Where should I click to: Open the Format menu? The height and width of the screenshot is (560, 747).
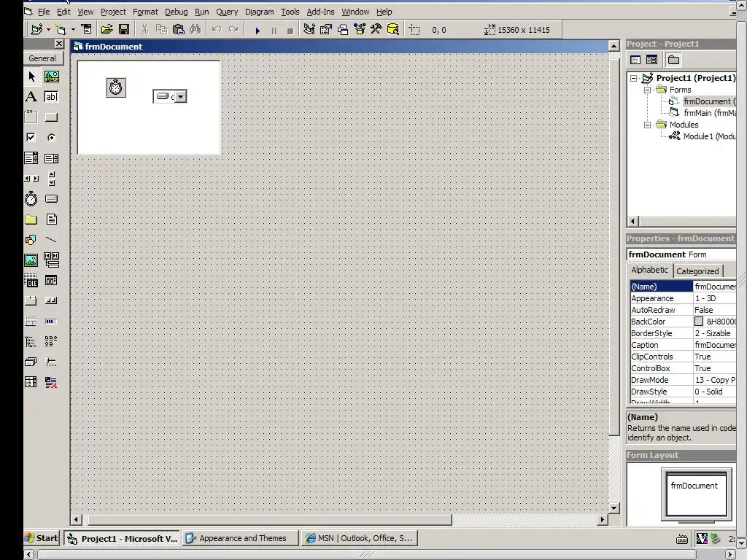click(x=145, y=12)
